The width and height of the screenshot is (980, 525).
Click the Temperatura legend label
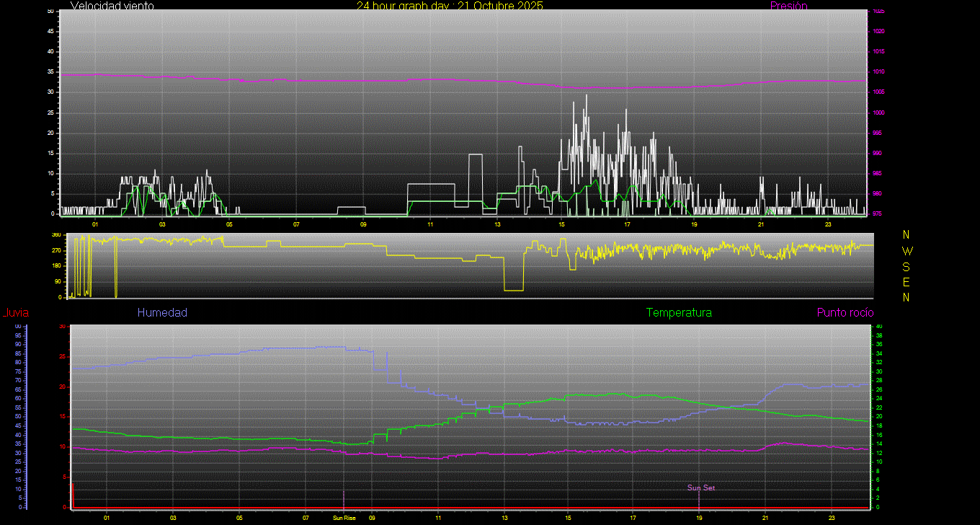pos(679,312)
